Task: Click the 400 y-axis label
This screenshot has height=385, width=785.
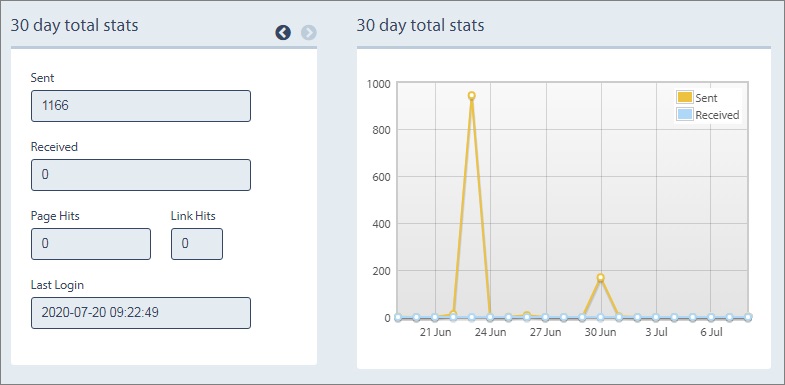Action: [x=381, y=224]
